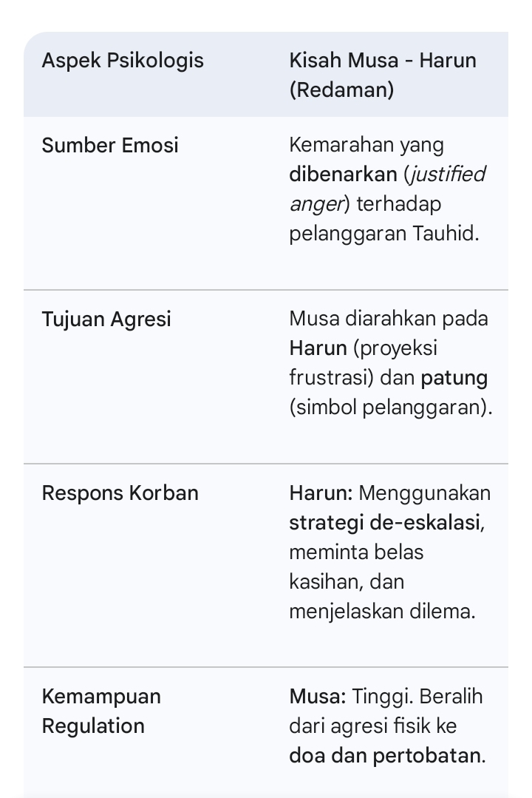Screen dimensions: 532x798
Task: Click the text "dari agresi fisik ke"
Action: click(x=373, y=726)
